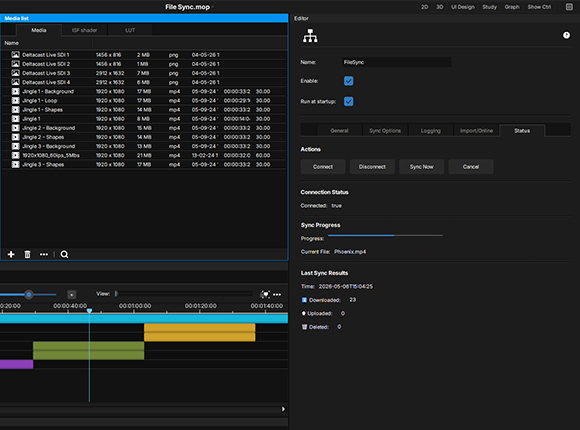Open the help question mark icon

click(x=566, y=35)
